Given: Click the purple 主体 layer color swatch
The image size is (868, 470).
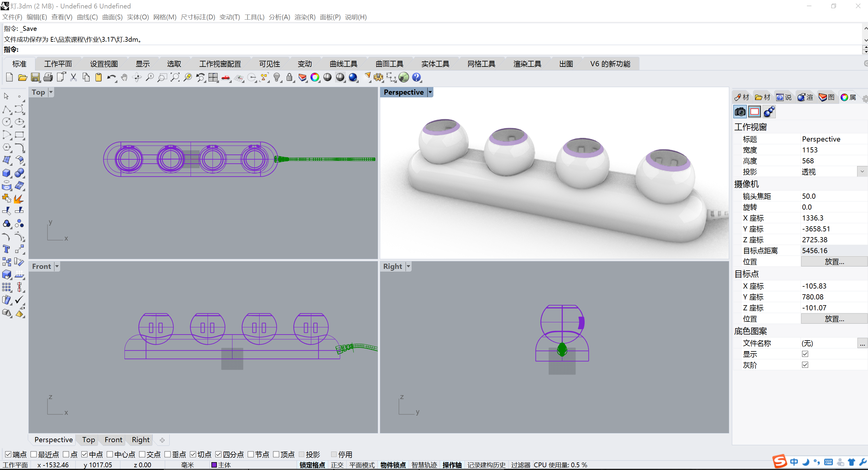Looking at the screenshot, I should point(214,465).
